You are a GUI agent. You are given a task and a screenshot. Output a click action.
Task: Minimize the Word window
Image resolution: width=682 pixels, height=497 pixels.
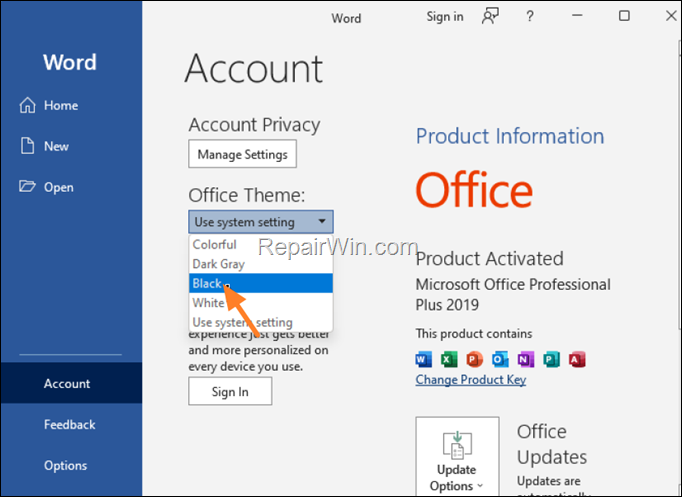pyautogui.click(x=577, y=16)
